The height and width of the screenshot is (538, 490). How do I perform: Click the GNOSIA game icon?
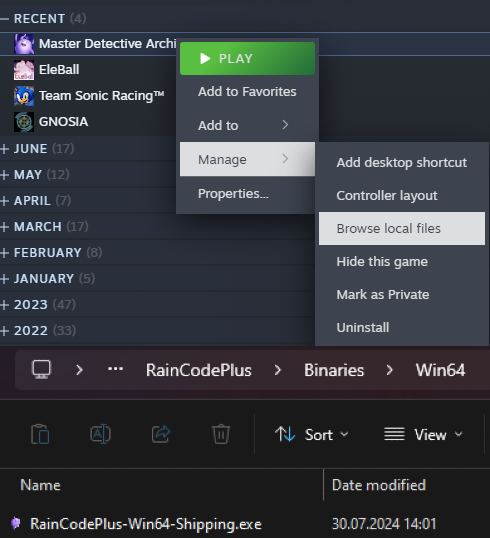click(24, 122)
